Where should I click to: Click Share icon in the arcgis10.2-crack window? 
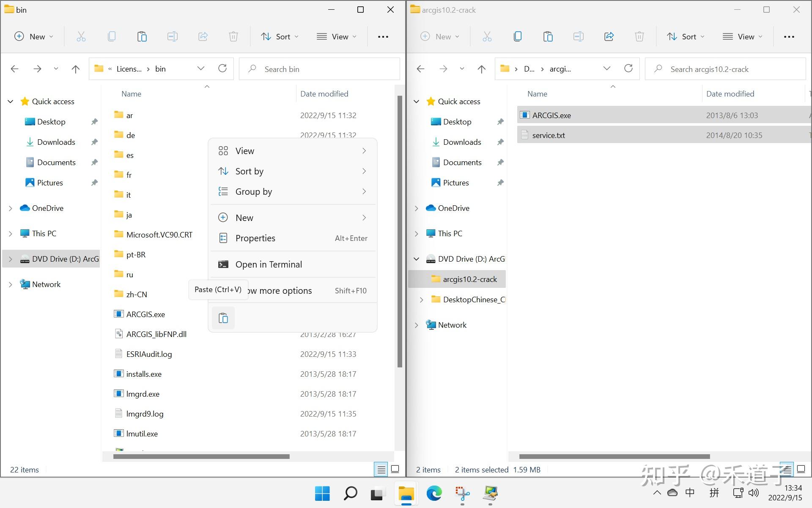coord(609,37)
